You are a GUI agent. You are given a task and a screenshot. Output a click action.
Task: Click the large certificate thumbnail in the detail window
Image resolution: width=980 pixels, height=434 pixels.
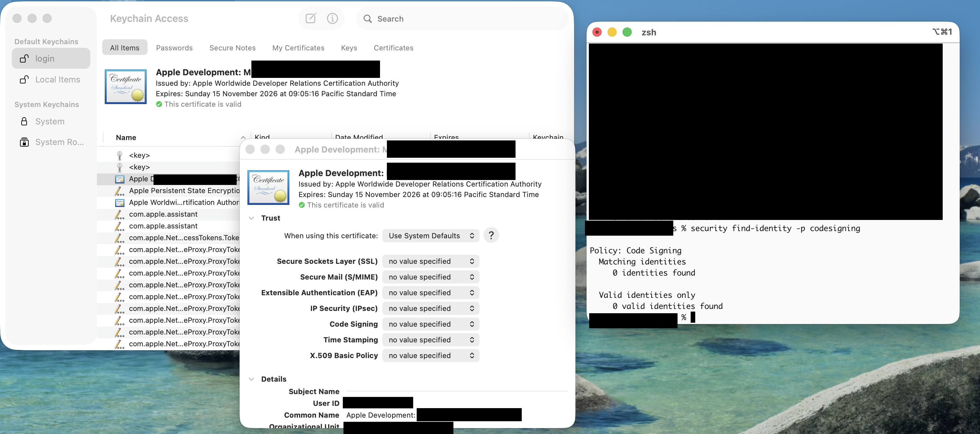click(268, 188)
